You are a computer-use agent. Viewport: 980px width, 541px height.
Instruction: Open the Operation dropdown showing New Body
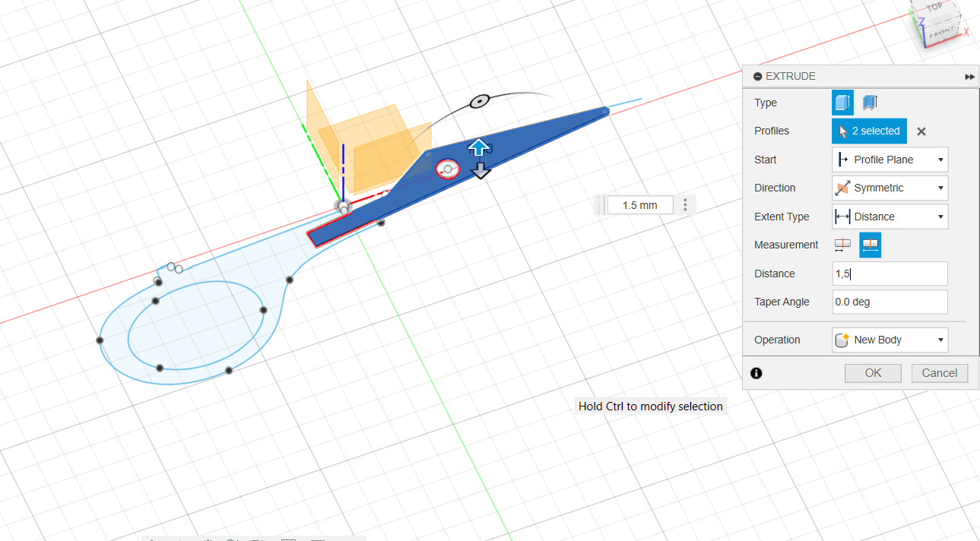point(890,340)
